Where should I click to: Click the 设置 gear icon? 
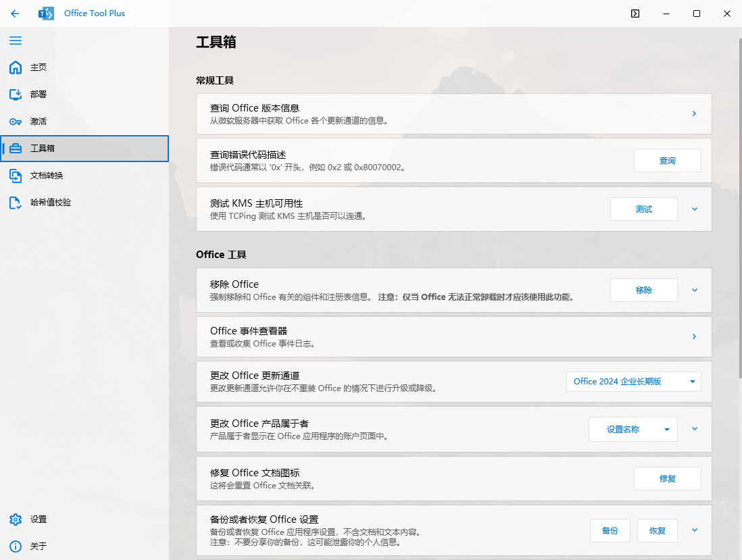[16, 519]
